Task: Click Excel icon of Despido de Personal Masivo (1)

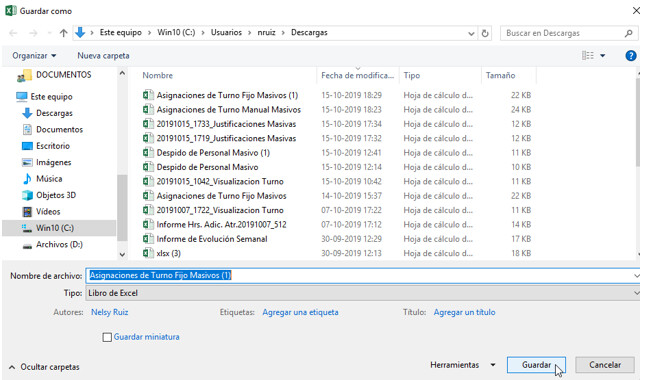Action: pos(148,153)
